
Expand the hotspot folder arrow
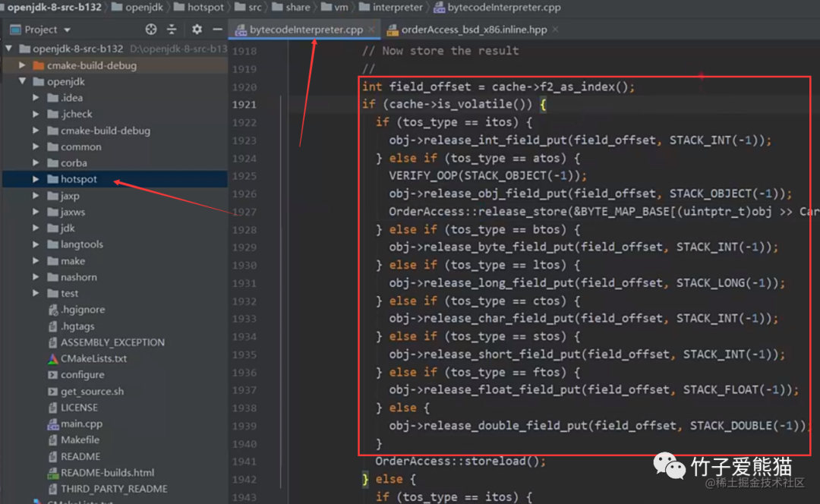pos(36,179)
